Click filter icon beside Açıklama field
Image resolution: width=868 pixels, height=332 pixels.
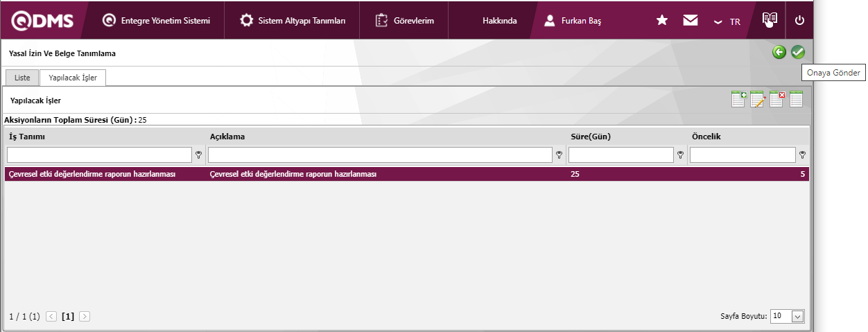(559, 155)
